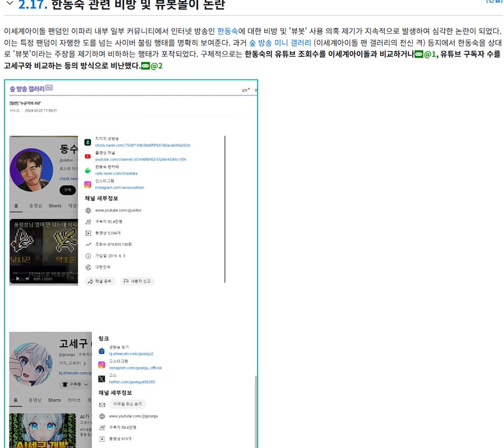Image resolution: width=504 pixels, height=448 pixels.
Task: Click the play button on 동수 featured video
Action: pos(18,279)
